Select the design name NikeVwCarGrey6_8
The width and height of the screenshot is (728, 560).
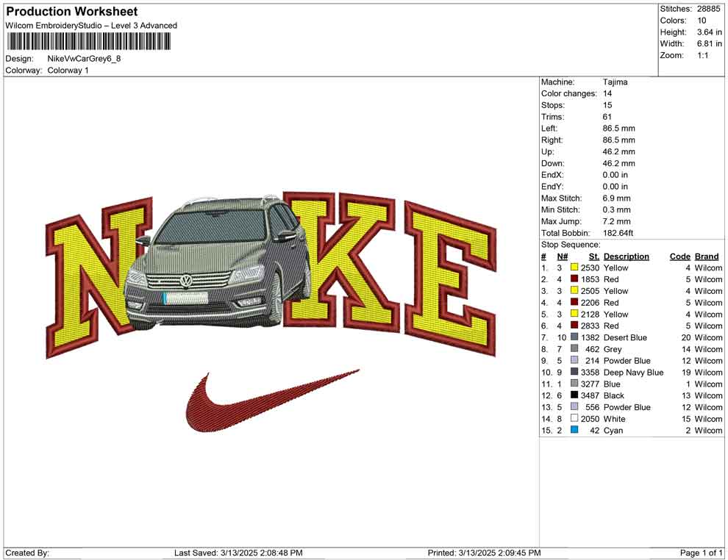click(x=84, y=59)
